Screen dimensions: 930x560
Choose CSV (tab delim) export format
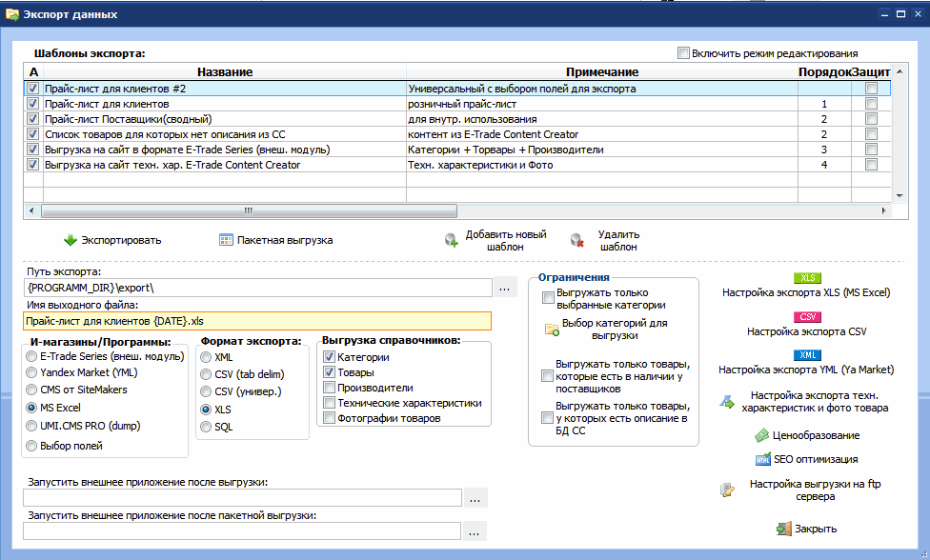tap(206, 374)
